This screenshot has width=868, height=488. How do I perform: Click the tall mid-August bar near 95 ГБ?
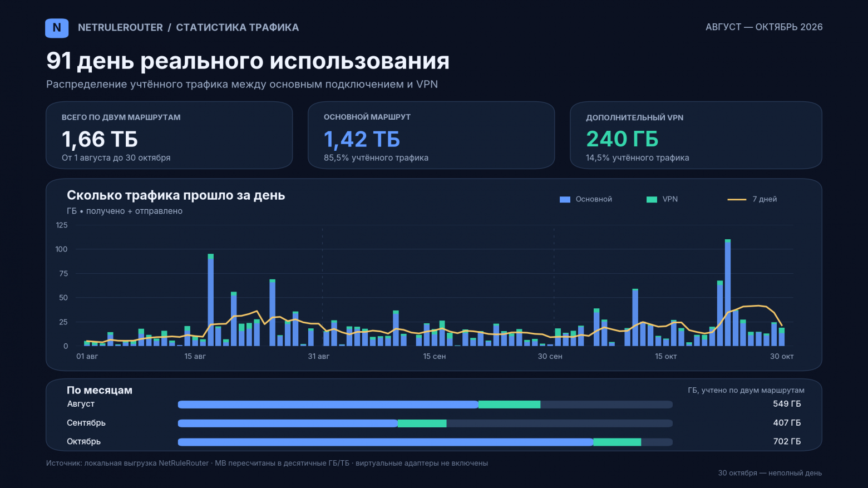tap(211, 300)
